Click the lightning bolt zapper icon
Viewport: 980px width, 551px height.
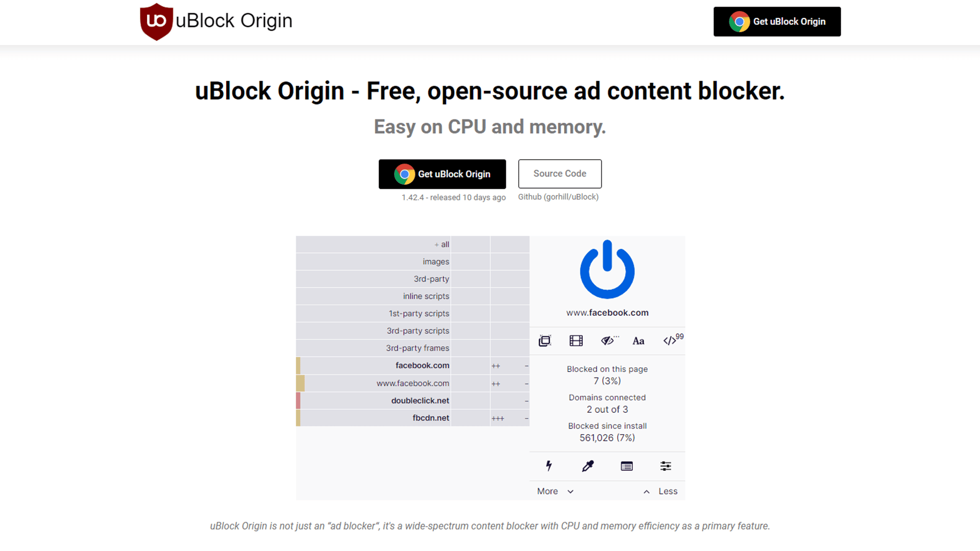coord(549,466)
